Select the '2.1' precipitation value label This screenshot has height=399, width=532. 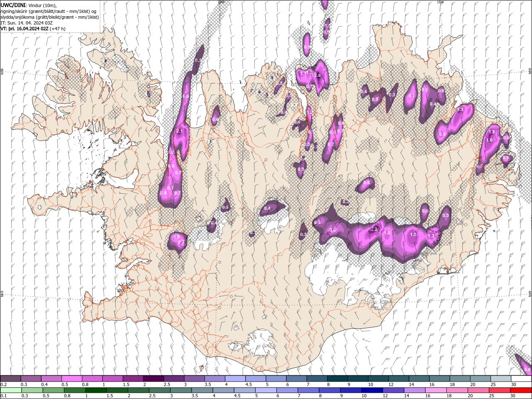(x=180, y=131)
